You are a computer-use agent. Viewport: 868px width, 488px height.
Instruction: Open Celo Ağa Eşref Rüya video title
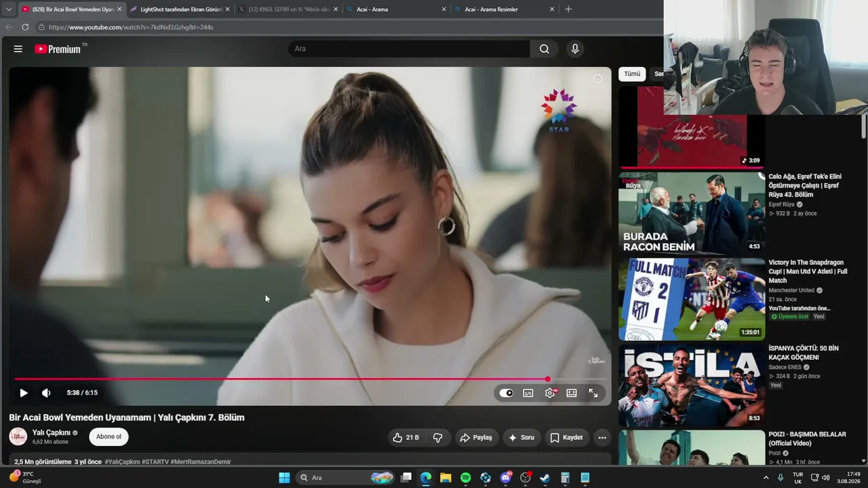coord(805,186)
